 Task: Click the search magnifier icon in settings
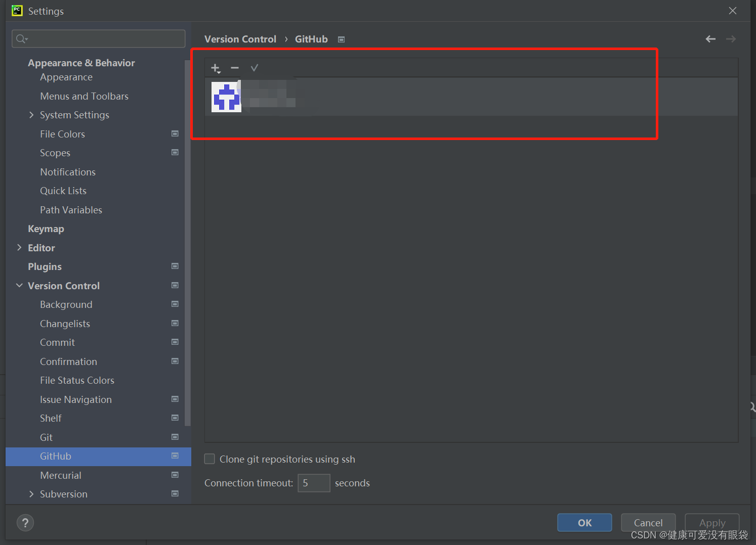click(21, 39)
